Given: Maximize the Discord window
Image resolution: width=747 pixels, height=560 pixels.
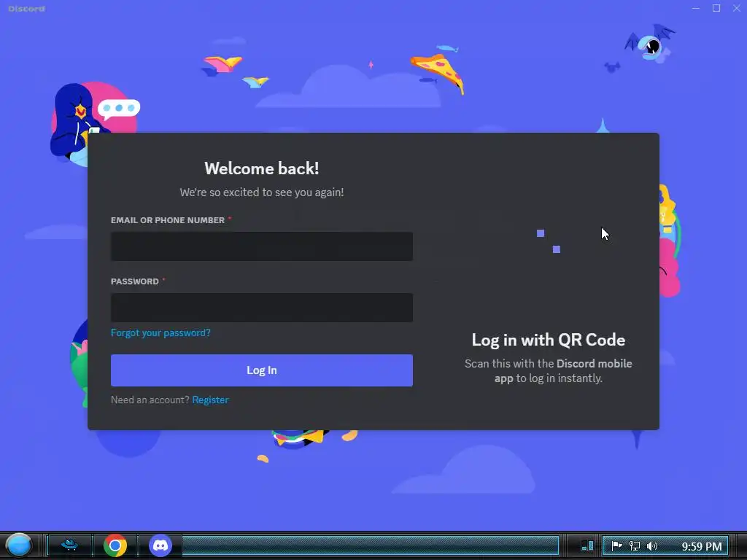Looking at the screenshot, I should [x=716, y=8].
